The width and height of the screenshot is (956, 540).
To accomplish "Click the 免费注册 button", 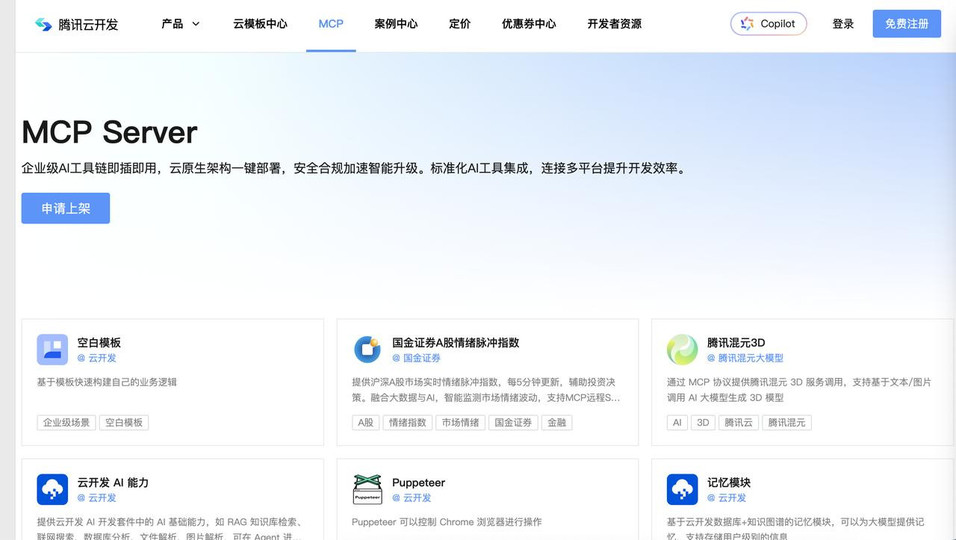I will pos(907,24).
